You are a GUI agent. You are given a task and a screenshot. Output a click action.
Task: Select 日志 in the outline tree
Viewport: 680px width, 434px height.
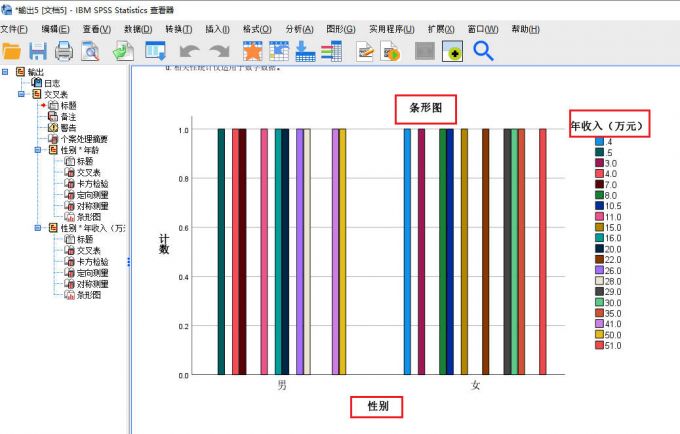(x=52, y=83)
